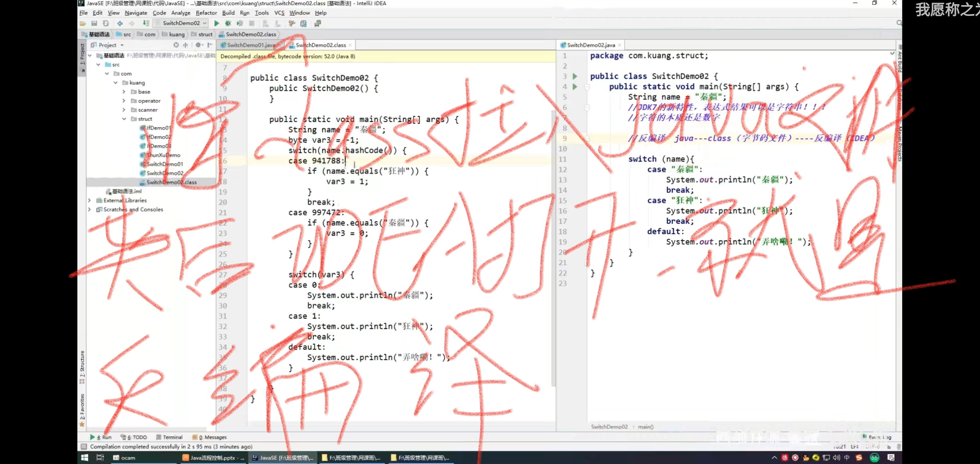The height and width of the screenshot is (464, 980).
Task: Click the Save All toolbar icon
Action: [x=94, y=23]
